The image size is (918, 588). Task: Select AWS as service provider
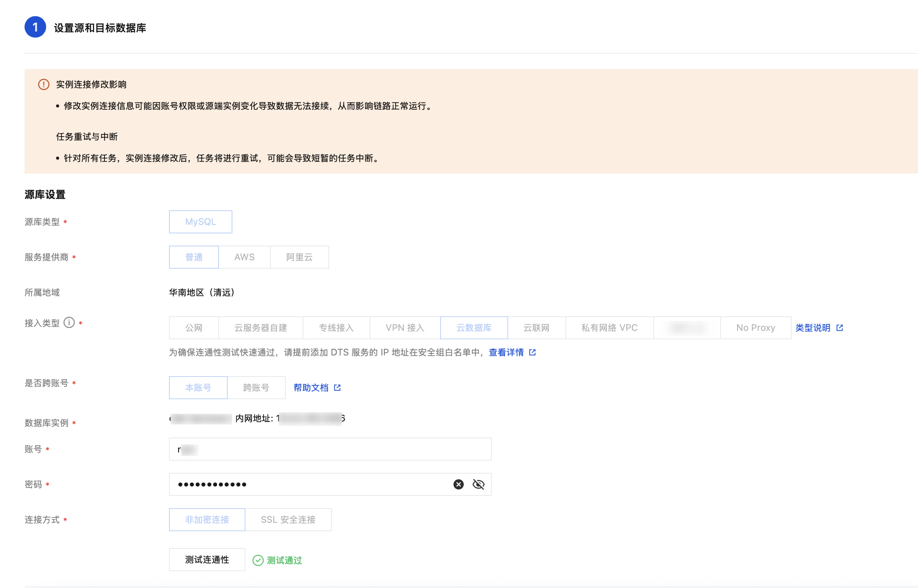point(244,257)
